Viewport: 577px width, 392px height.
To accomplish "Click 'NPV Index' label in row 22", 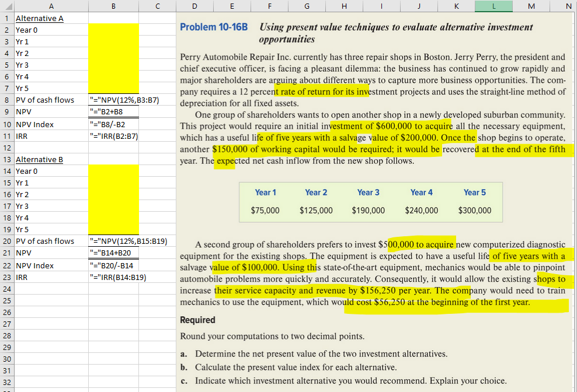I will pyautogui.click(x=34, y=265).
